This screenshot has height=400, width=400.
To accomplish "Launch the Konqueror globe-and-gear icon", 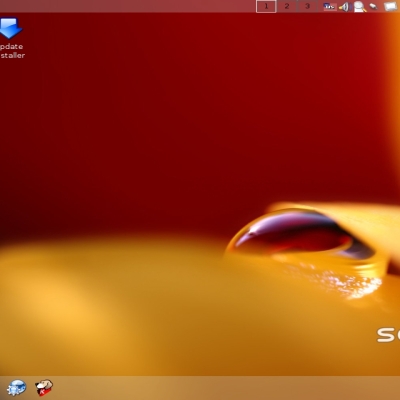I will pos(17,388).
